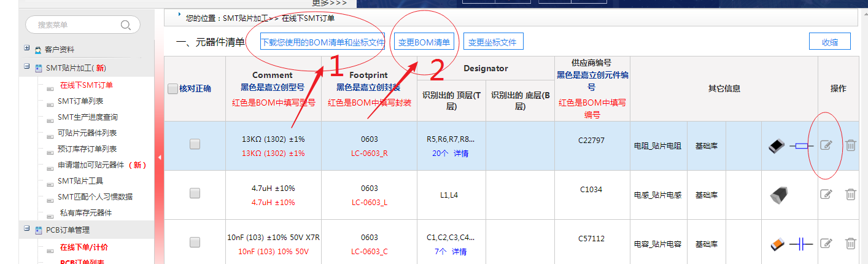Expand the 客户资料 tree node
This screenshot has width=868, height=264.
coord(27,49)
